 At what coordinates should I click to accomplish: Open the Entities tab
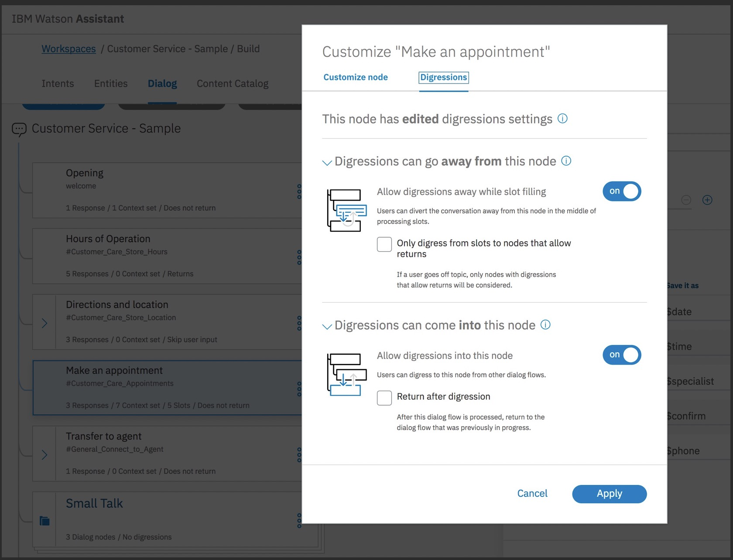click(111, 83)
